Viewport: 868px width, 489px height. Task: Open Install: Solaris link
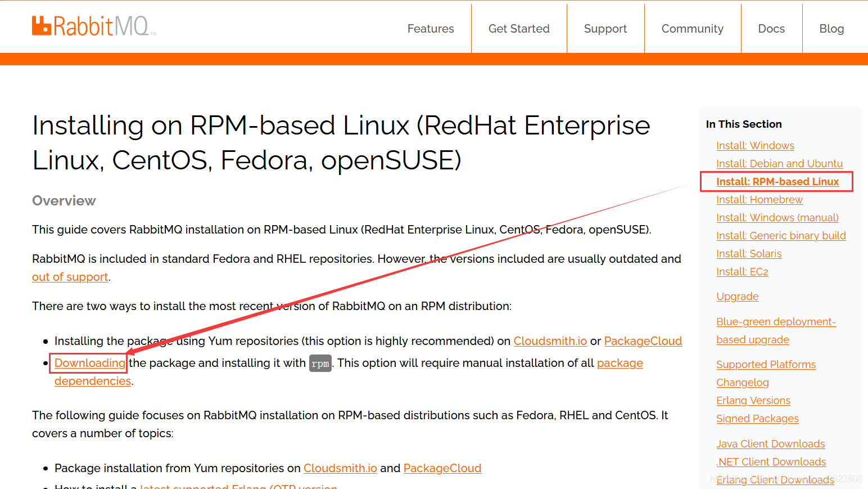[x=749, y=254]
